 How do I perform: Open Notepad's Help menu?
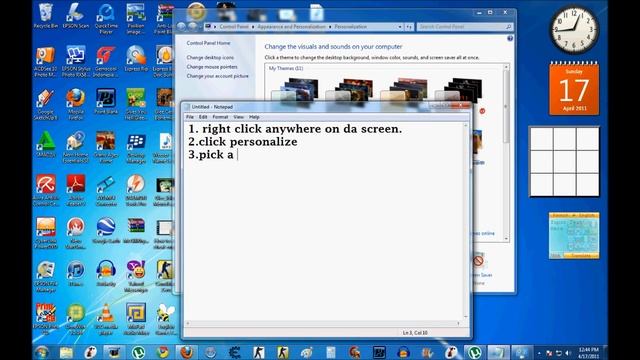pos(254,117)
